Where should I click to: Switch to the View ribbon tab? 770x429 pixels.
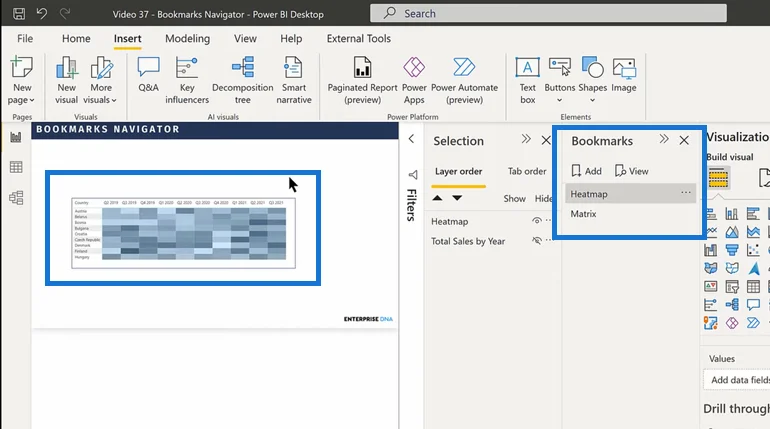tap(245, 38)
